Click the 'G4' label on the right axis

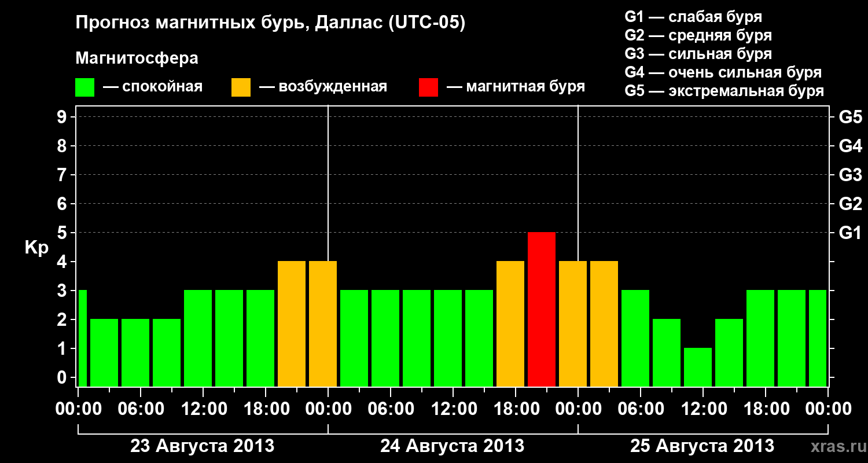coord(850,146)
